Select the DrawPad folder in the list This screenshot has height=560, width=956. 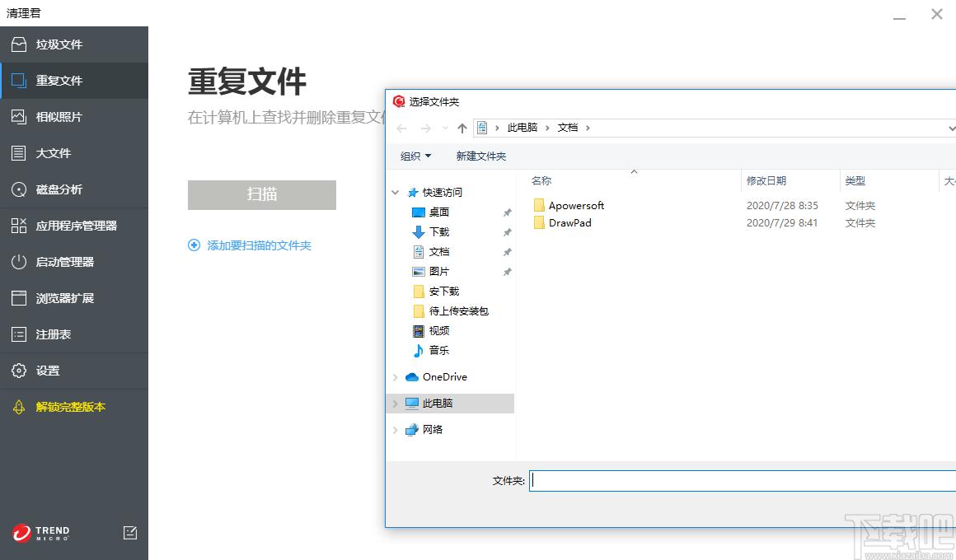tap(569, 222)
